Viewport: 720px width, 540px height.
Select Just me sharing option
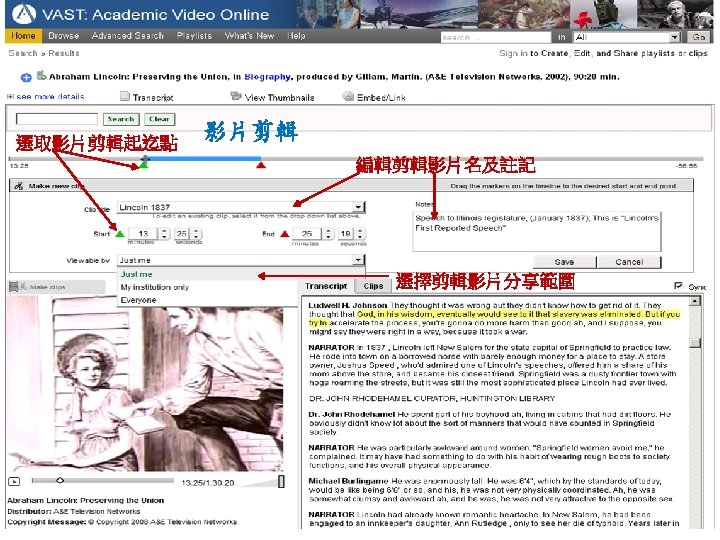click(136, 274)
